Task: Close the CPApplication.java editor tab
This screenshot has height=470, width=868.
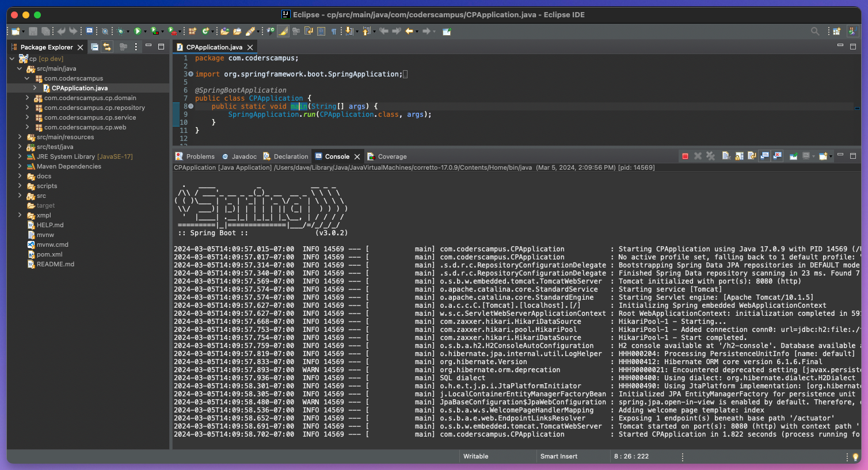Action: (250, 47)
